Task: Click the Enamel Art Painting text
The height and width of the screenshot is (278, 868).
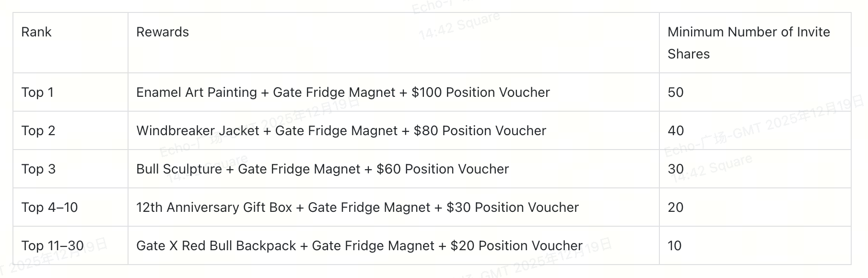Action: click(197, 93)
